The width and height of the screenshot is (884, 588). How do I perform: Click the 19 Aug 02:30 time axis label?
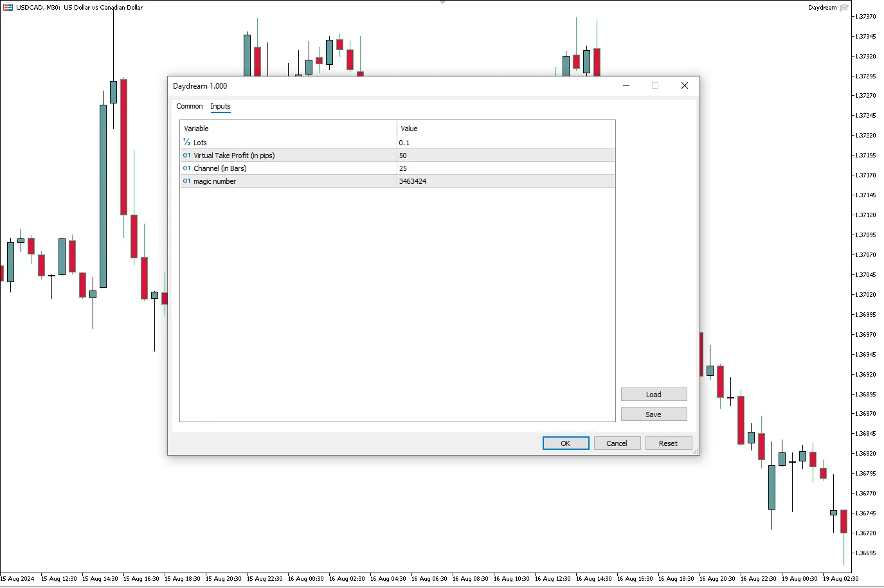[840, 579]
